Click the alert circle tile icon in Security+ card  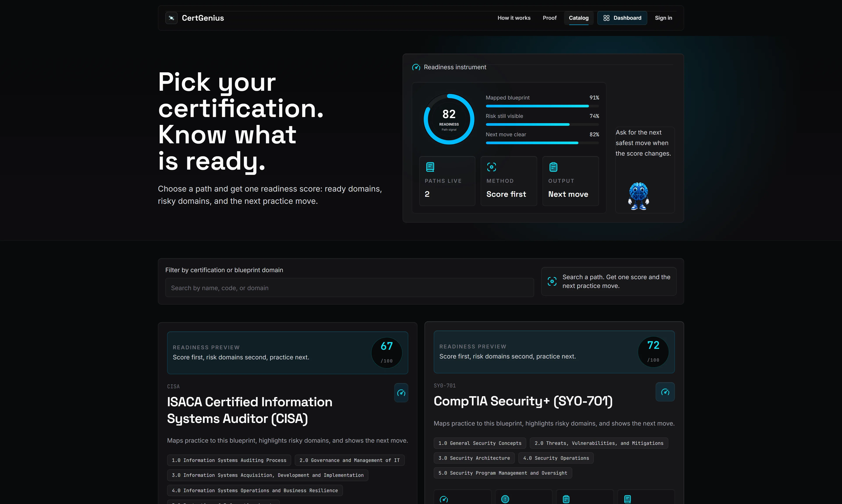point(505,499)
